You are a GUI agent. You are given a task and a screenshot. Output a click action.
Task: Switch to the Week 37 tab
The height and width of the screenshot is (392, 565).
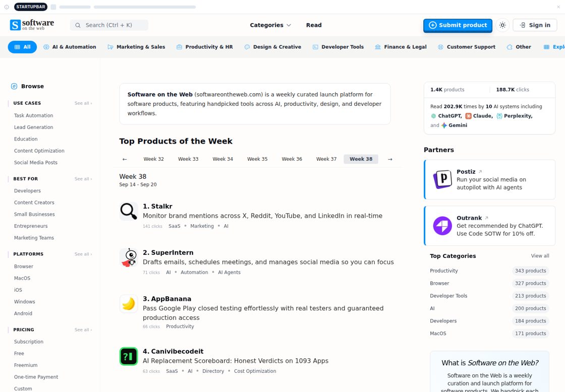point(326,159)
